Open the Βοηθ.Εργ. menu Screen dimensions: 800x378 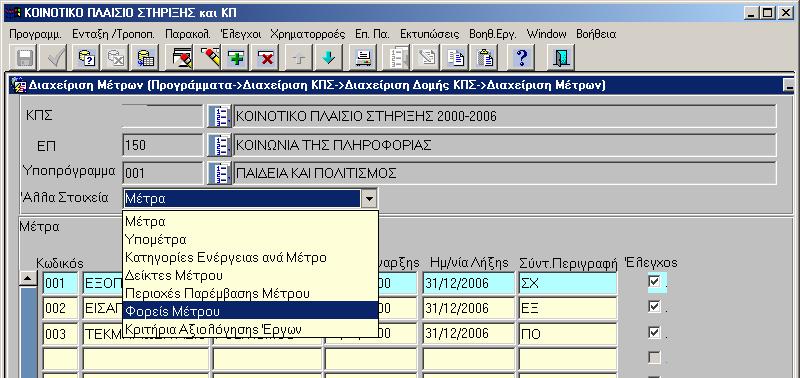(x=493, y=34)
